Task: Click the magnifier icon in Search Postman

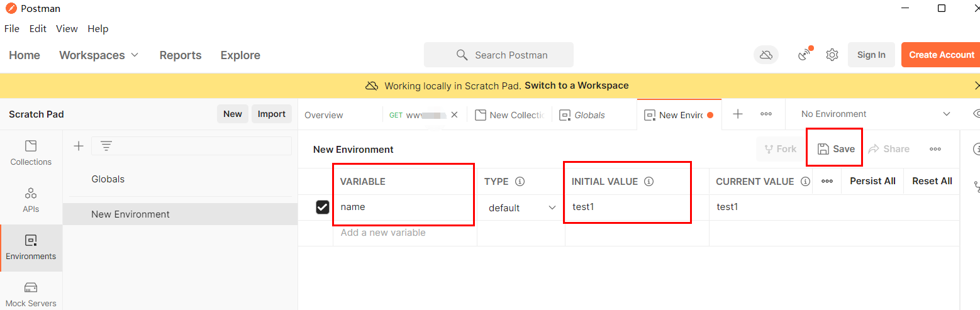Action: click(x=462, y=55)
